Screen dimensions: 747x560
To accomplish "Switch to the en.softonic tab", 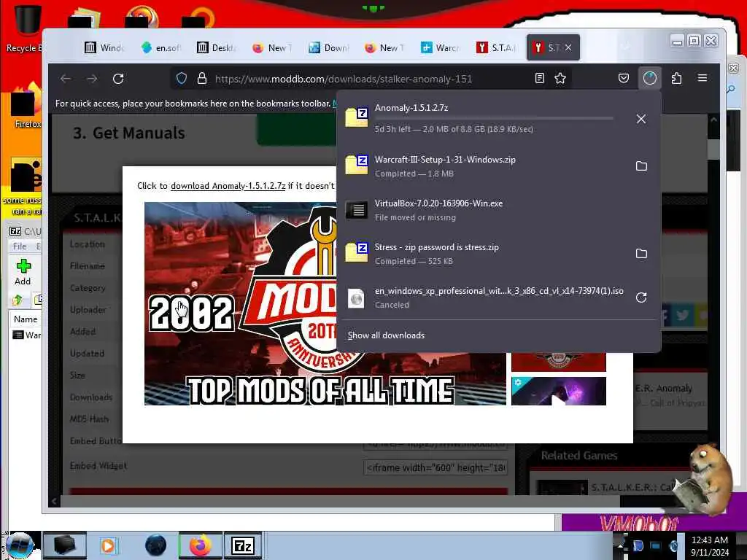I will (x=161, y=47).
